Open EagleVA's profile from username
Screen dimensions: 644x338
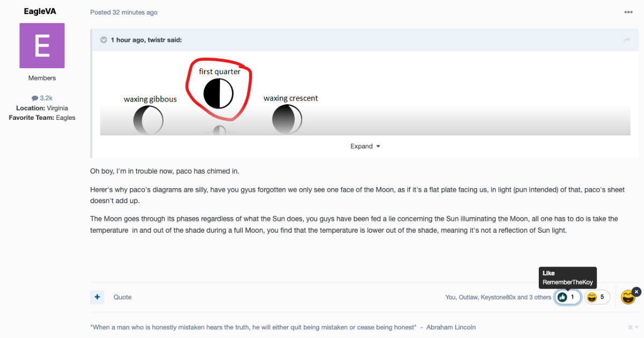click(40, 11)
